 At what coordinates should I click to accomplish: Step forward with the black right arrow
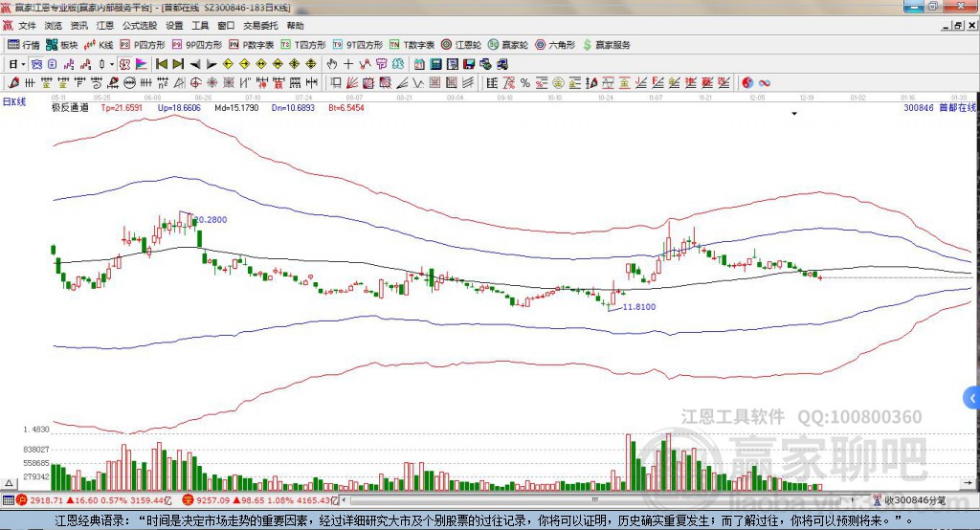(211, 64)
